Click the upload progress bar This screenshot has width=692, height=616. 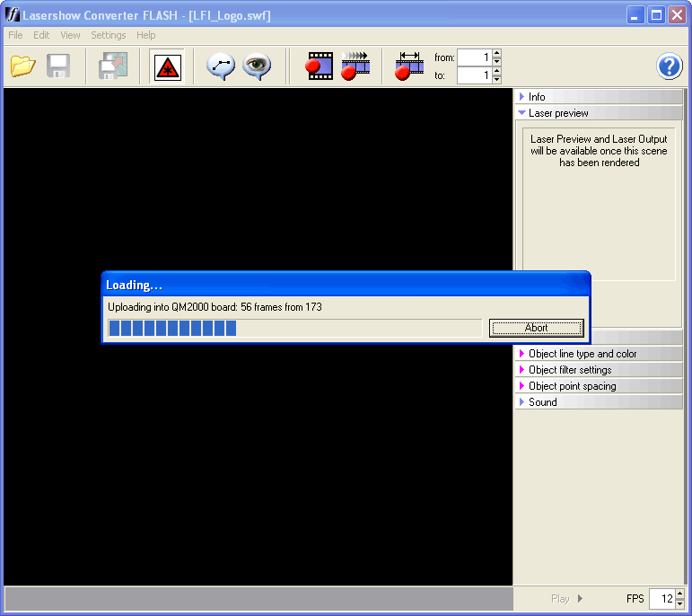[x=294, y=328]
